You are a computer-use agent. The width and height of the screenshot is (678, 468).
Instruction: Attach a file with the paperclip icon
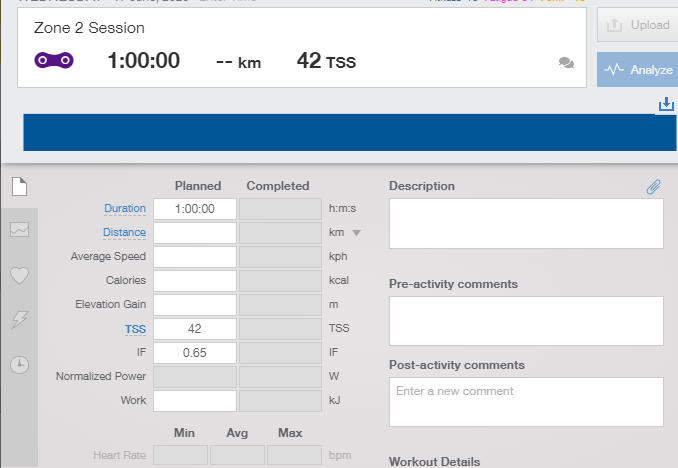(653, 186)
